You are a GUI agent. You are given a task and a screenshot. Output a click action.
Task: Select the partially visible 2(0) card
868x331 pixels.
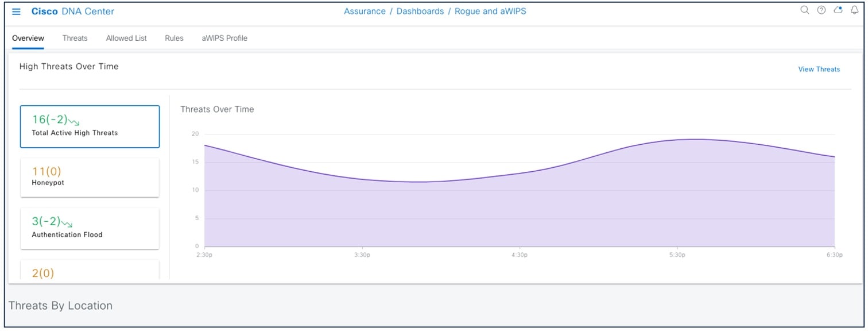pyautogui.click(x=90, y=270)
